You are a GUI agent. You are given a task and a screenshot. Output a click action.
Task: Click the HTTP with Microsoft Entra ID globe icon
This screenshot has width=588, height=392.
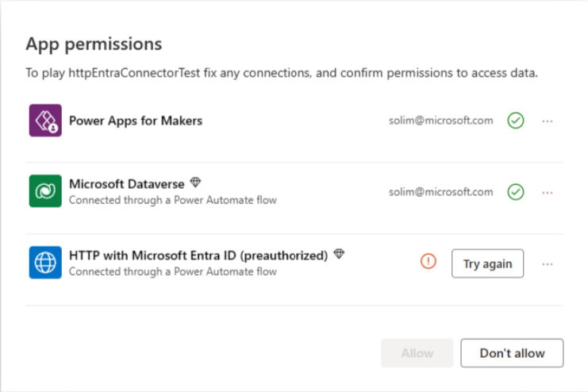45,262
